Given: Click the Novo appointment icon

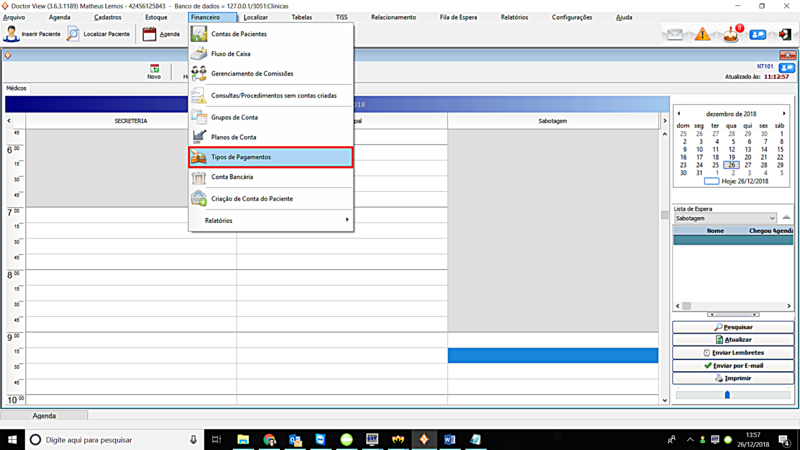Looking at the screenshot, I should (154, 70).
